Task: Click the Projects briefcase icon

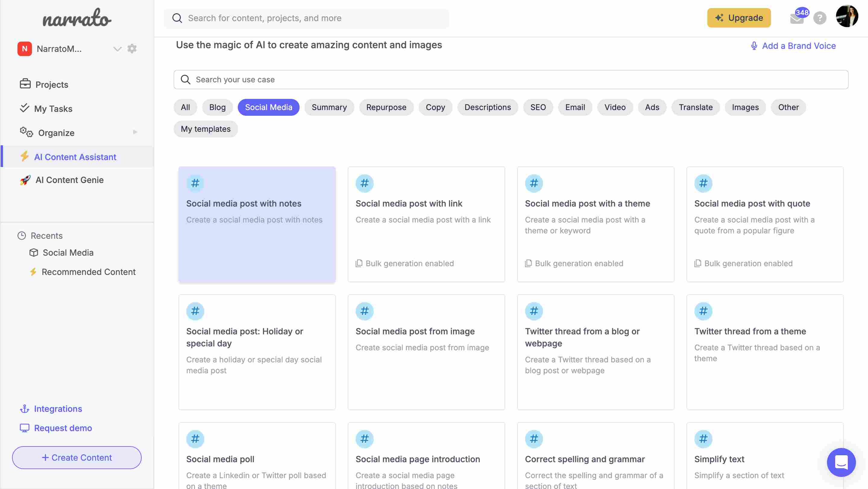Action: (x=25, y=84)
